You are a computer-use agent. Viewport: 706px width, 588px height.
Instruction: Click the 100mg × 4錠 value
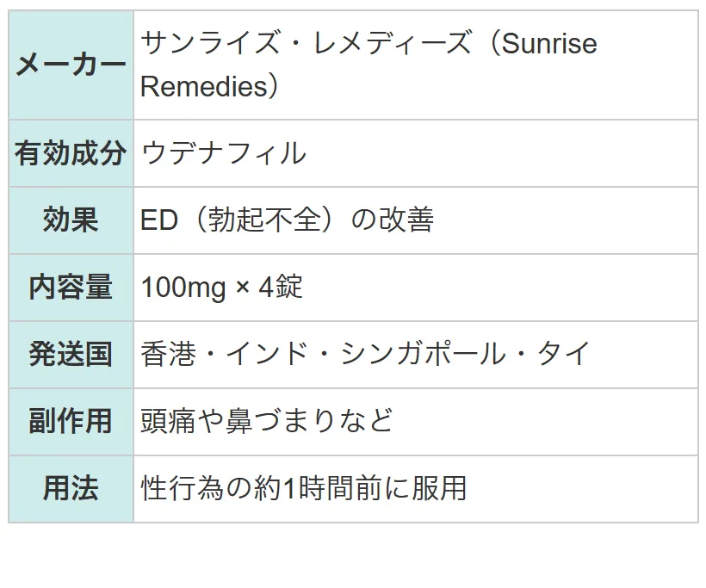click(x=221, y=287)
